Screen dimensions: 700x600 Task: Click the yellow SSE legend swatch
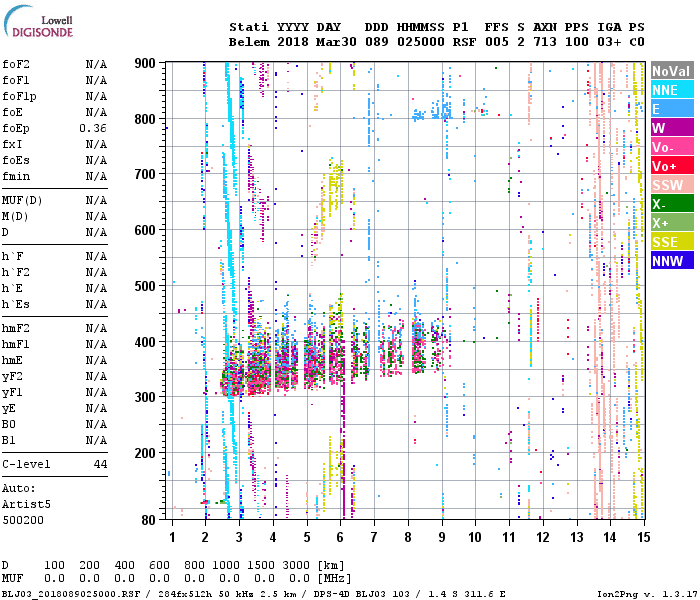click(x=672, y=242)
